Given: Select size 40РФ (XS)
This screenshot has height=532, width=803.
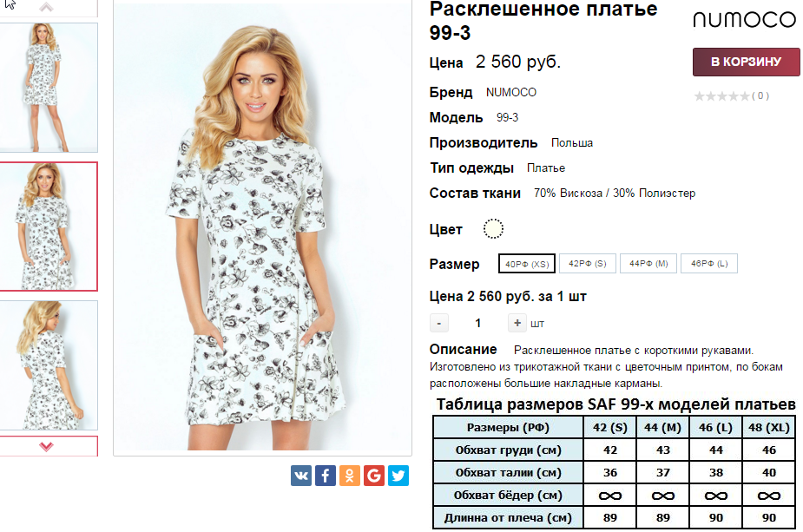Looking at the screenshot, I should point(527,264).
